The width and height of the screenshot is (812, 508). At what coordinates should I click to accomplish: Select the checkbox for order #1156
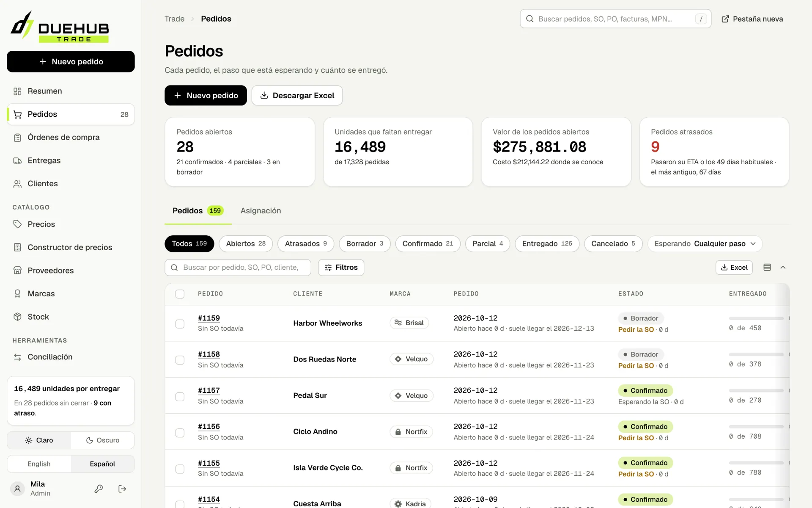point(180,433)
